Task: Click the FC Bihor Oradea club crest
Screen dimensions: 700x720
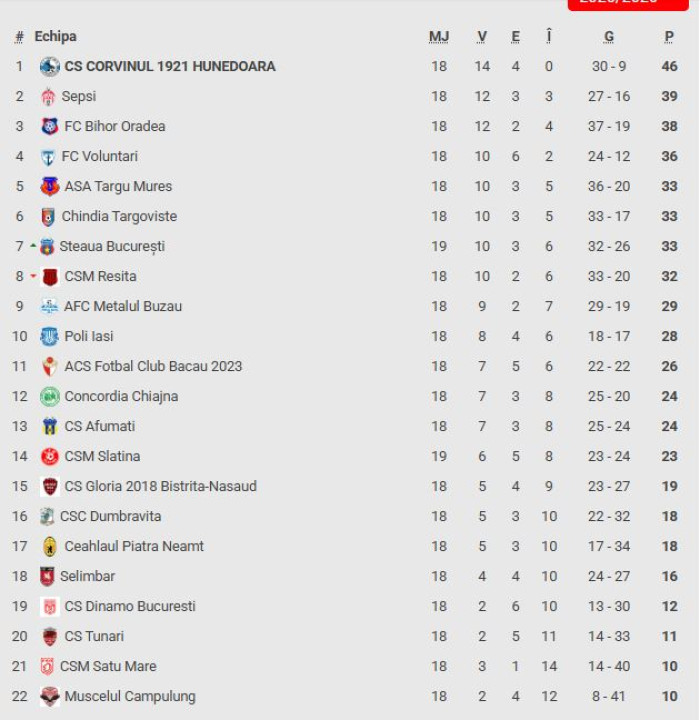Action: coord(49,127)
